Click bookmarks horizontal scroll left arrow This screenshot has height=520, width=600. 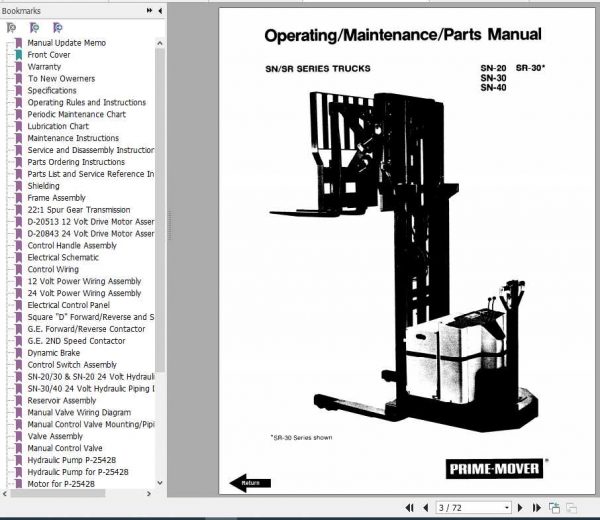[5, 494]
